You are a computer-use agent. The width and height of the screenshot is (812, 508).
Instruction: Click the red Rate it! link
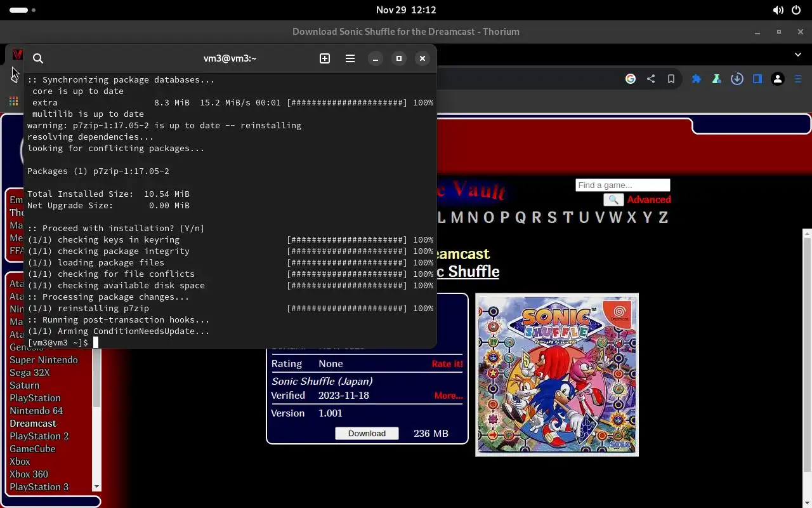tap(447, 364)
